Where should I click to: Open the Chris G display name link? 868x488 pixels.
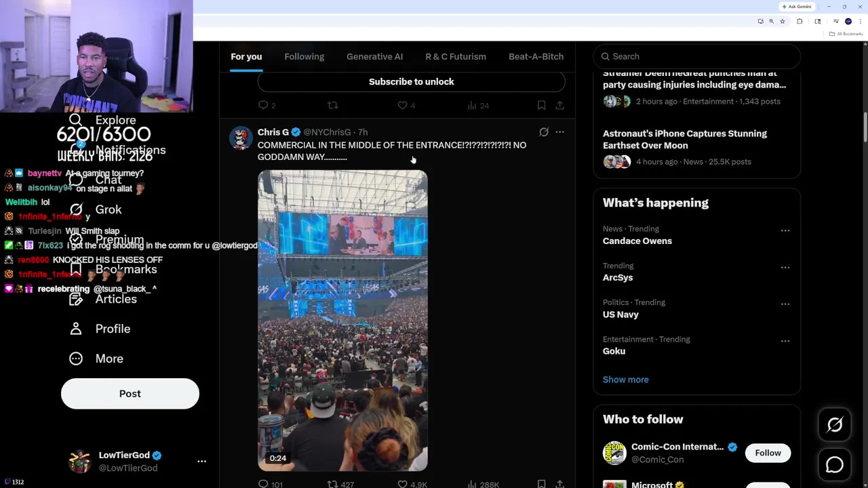coord(273,132)
